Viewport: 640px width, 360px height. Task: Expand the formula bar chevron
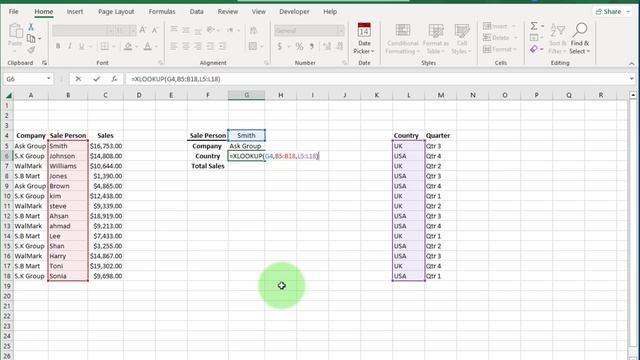(x=631, y=78)
